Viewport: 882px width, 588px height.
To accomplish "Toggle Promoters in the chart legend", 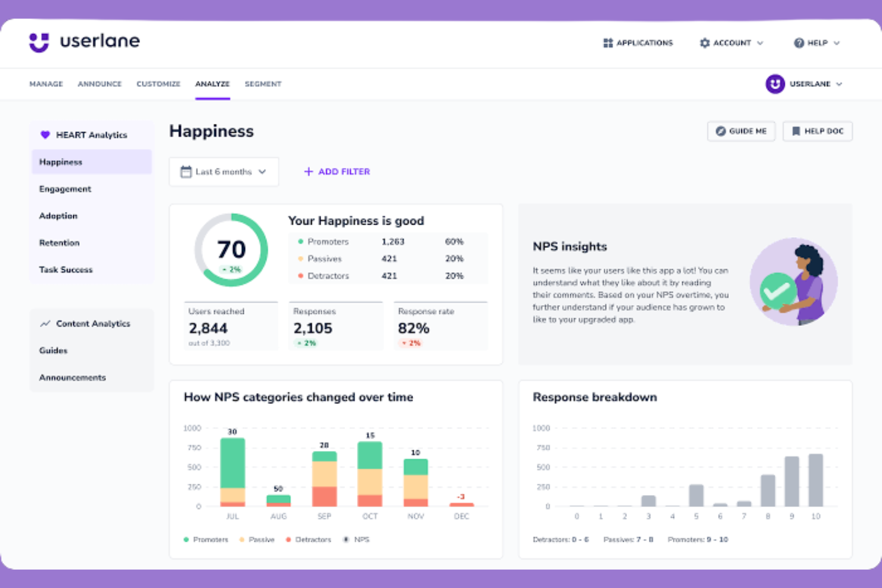I will pos(206,540).
